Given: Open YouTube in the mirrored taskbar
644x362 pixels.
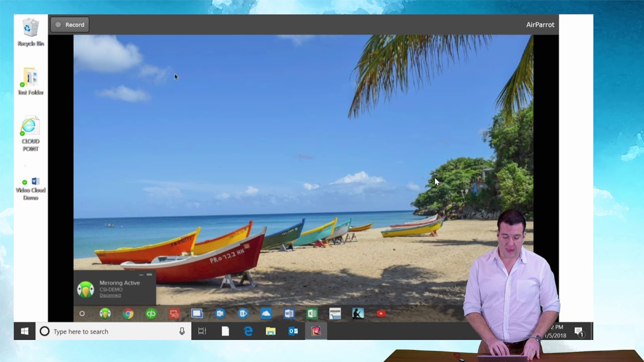Looking at the screenshot, I should (x=381, y=314).
